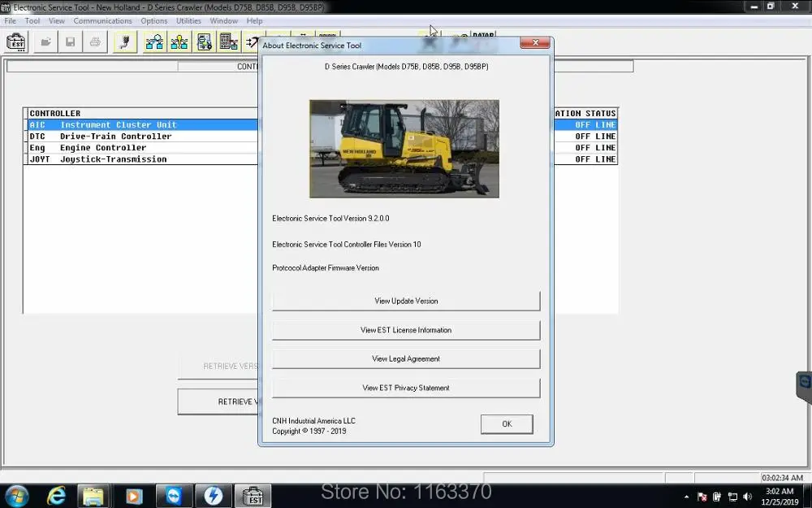Click the controller network status toolbar icon
The image size is (812, 508).
click(154, 42)
